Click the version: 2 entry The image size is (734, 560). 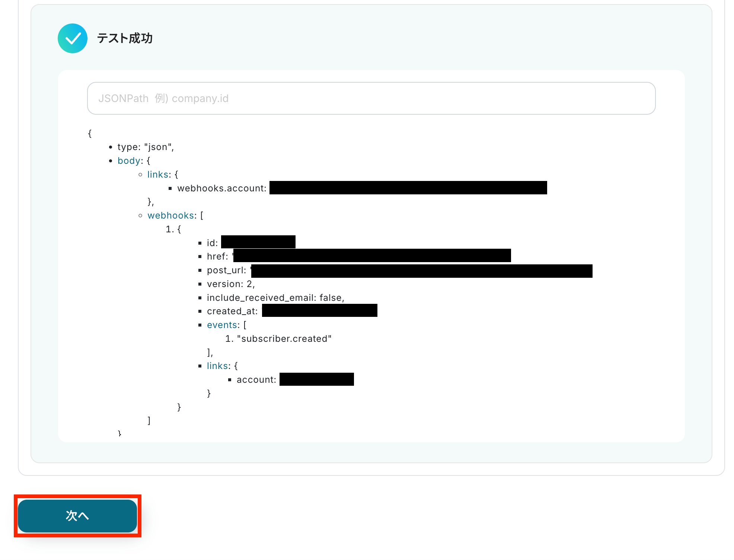click(230, 284)
